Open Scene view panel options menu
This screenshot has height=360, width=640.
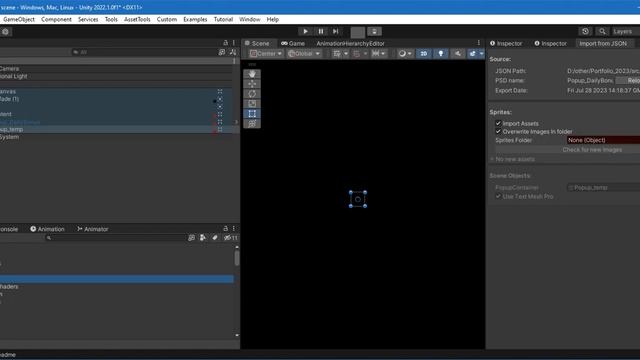479,43
